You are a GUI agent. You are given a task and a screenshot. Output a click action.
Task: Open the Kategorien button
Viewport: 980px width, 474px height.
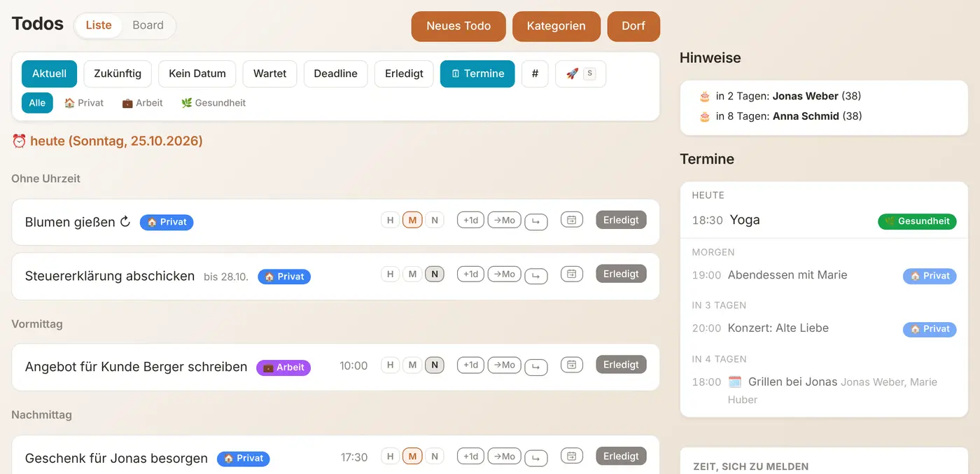[x=556, y=26]
